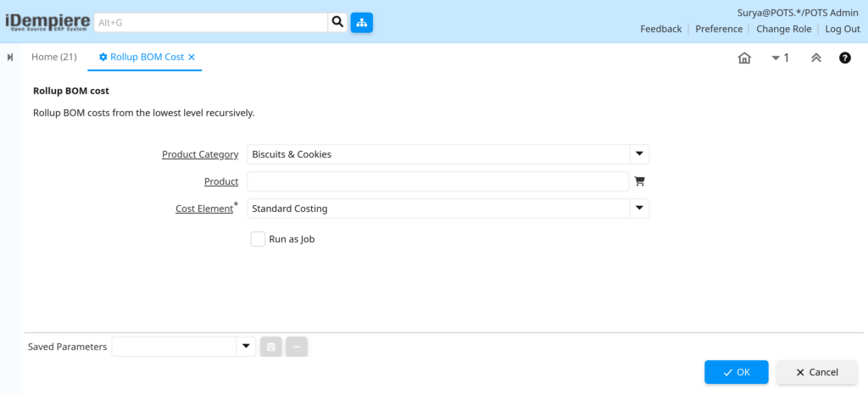The image size is (868, 395).
Task: Click the delete saved parameters minus icon
Action: [x=297, y=347]
